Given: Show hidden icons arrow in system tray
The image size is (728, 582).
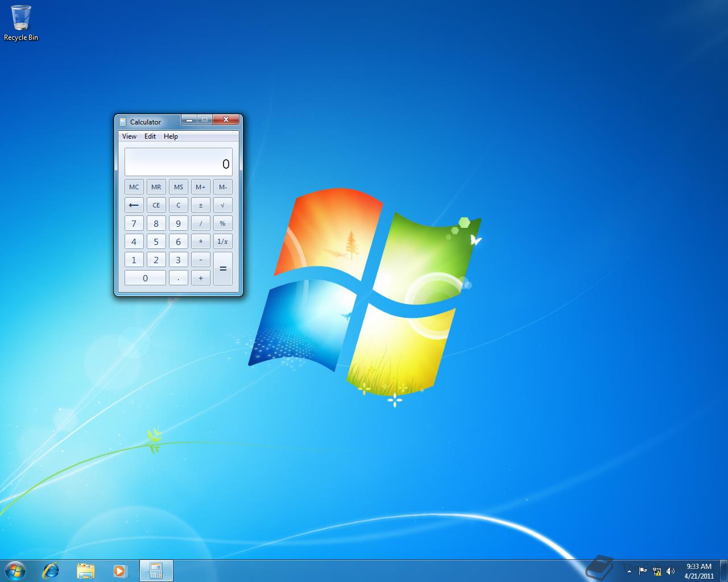Looking at the screenshot, I should click(x=629, y=571).
